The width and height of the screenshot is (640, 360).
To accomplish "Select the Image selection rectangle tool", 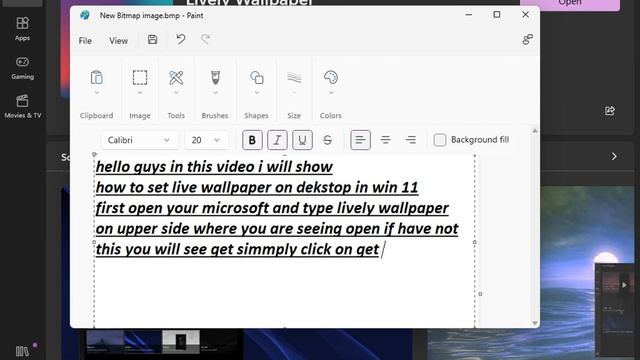I will [140, 77].
